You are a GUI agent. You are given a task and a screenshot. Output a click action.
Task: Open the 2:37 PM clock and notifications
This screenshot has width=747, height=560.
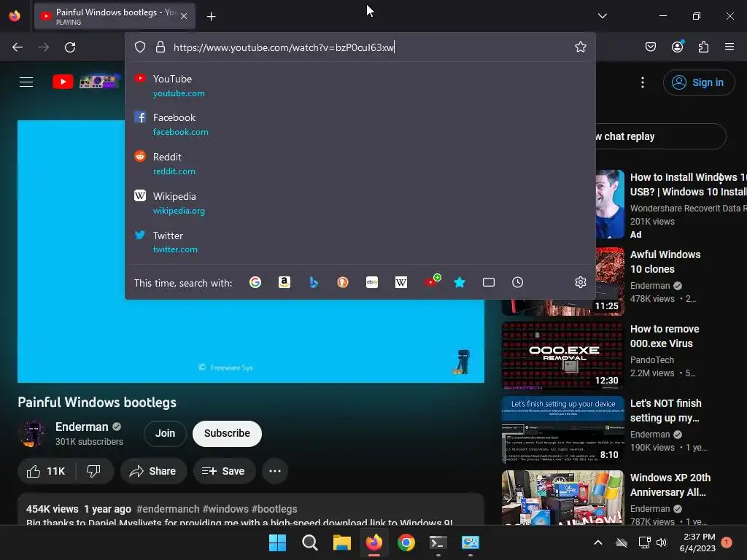[x=697, y=542]
